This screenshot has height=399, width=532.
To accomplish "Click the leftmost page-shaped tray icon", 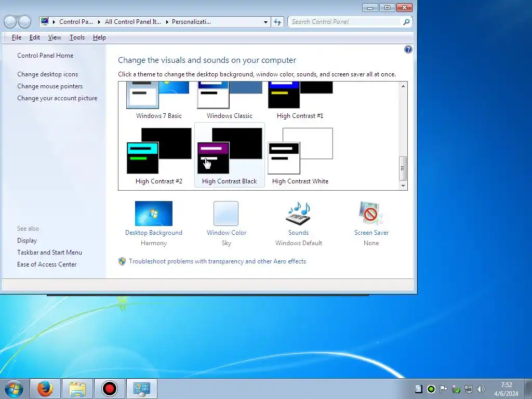I will pyautogui.click(x=419, y=389).
